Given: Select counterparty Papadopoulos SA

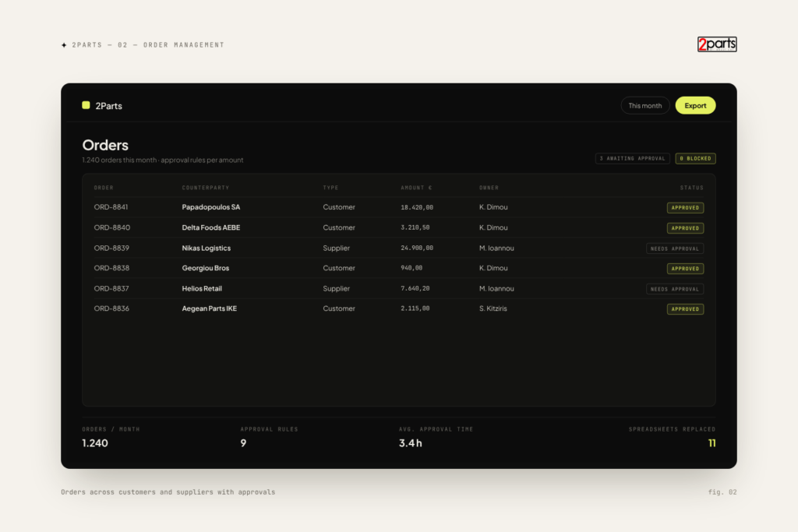Looking at the screenshot, I should pos(210,207).
